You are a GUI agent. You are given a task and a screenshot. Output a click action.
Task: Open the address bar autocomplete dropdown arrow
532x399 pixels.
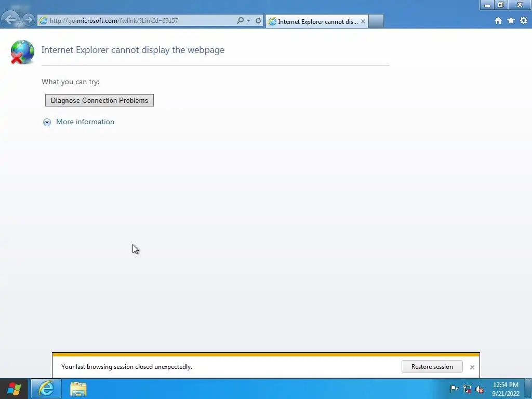(x=249, y=21)
